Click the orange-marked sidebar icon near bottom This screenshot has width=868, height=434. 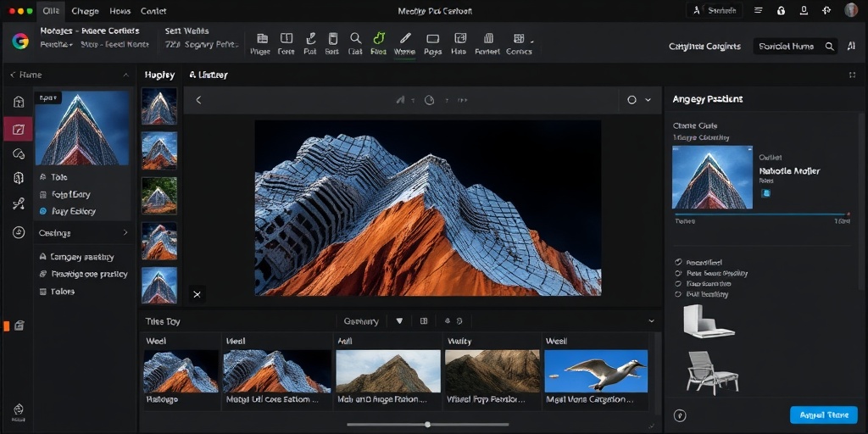tap(19, 325)
